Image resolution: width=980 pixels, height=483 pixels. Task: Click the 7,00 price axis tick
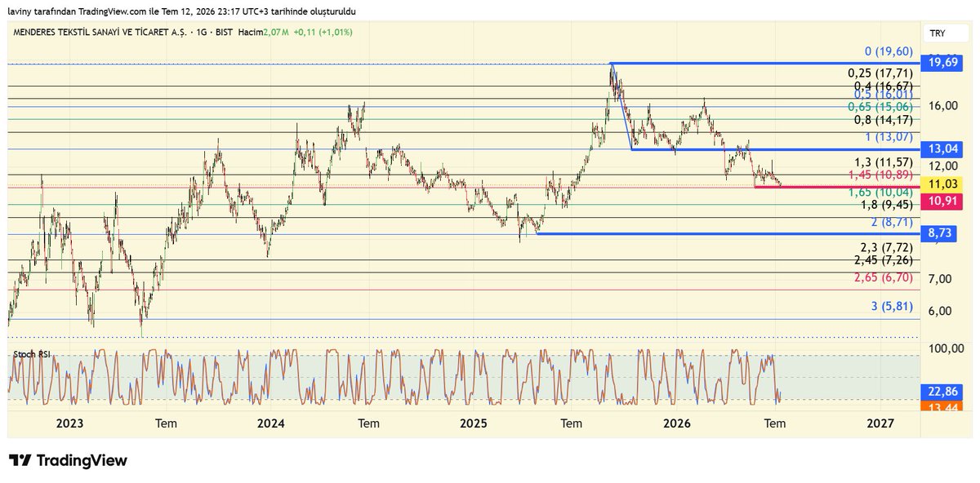(938, 278)
